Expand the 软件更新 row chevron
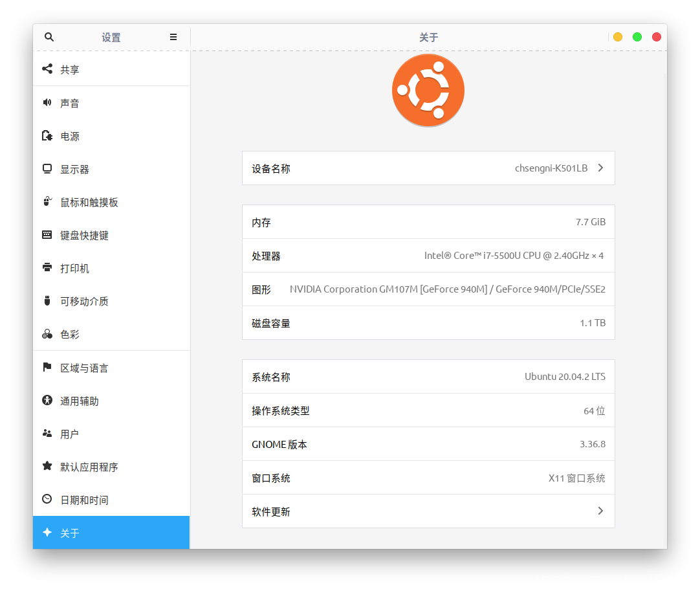The width and height of the screenshot is (700, 591). click(x=600, y=511)
